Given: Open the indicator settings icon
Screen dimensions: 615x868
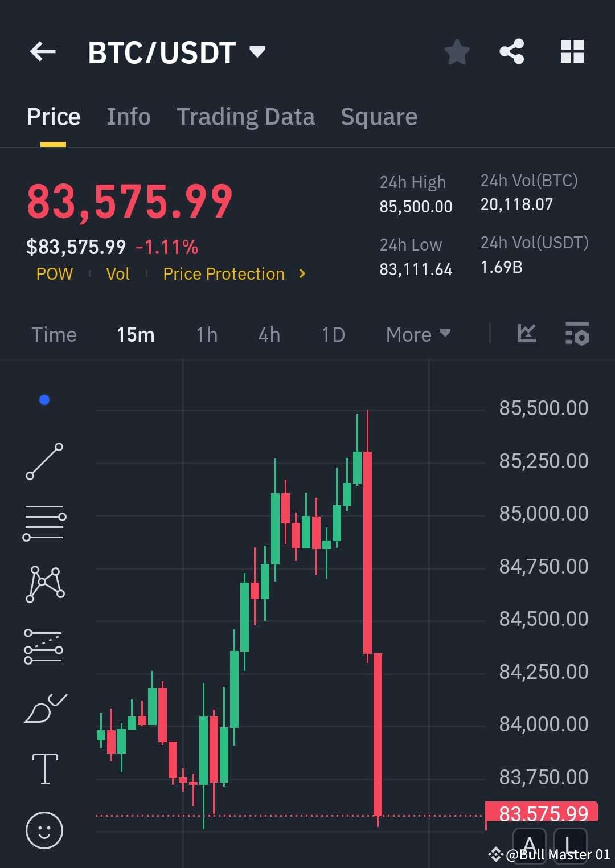Looking at the screenshot, I should point(577,335).
